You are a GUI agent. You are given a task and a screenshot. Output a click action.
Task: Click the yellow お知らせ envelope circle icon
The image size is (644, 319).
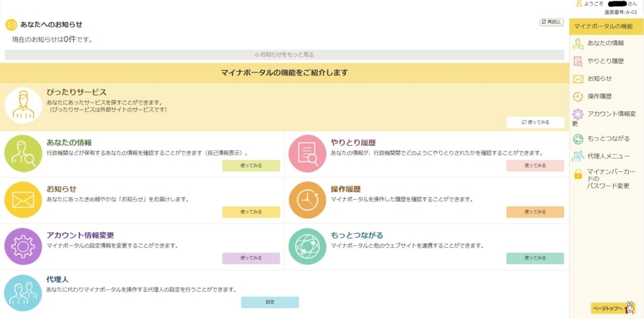pos(23,200)
